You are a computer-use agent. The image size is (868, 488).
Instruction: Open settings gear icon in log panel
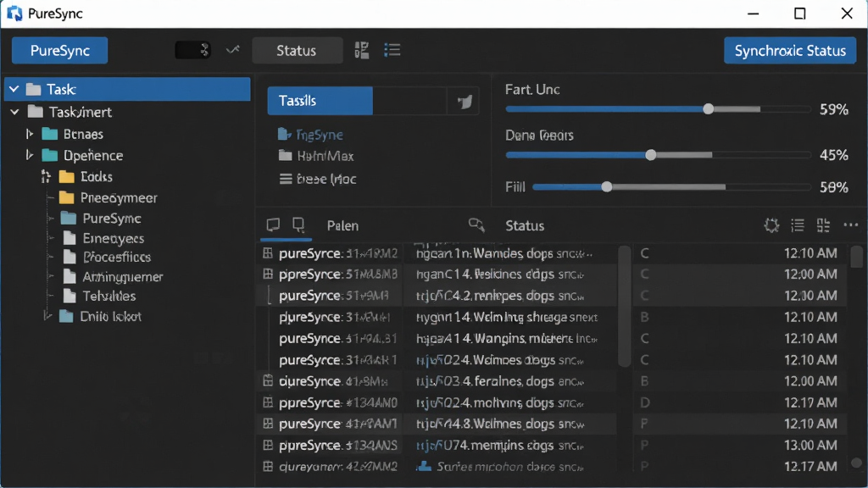771,225
